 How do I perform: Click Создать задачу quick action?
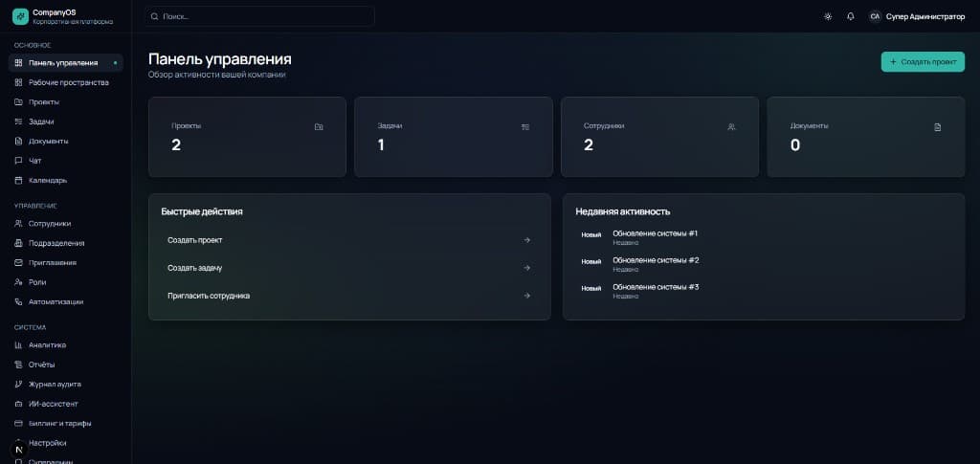349,268
